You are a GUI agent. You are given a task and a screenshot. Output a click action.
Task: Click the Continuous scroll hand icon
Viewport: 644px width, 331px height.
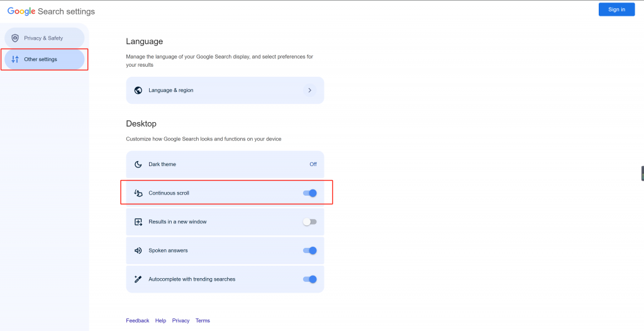point(138,193)
